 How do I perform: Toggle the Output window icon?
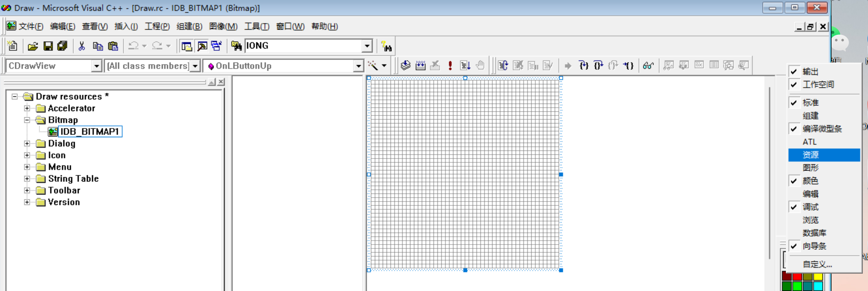pyautogui.click(x=202, y=46)
